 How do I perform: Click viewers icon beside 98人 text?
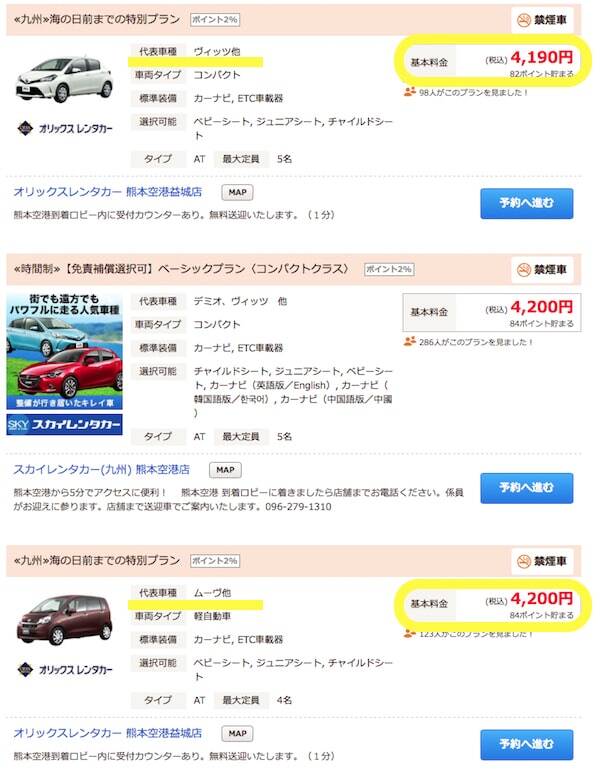click(409, 92)
